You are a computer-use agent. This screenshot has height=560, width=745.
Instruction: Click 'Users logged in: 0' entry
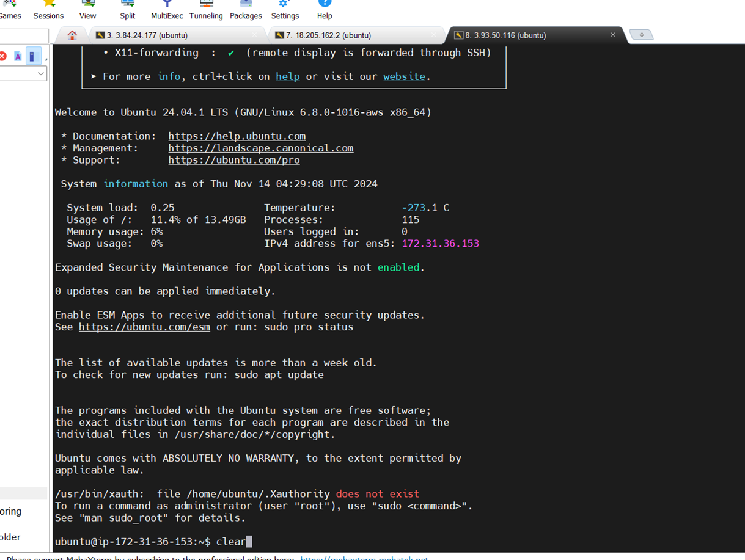pos(336,231)
